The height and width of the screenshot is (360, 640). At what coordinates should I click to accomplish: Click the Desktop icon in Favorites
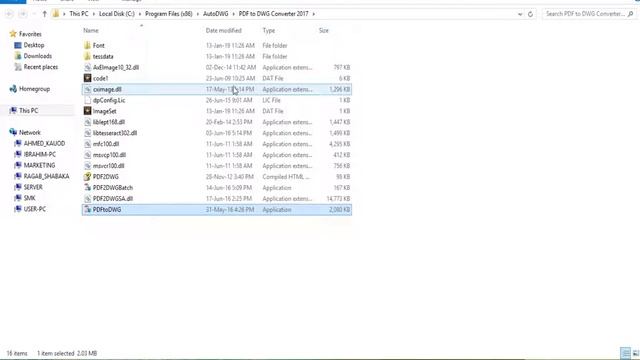pos(18,45)
